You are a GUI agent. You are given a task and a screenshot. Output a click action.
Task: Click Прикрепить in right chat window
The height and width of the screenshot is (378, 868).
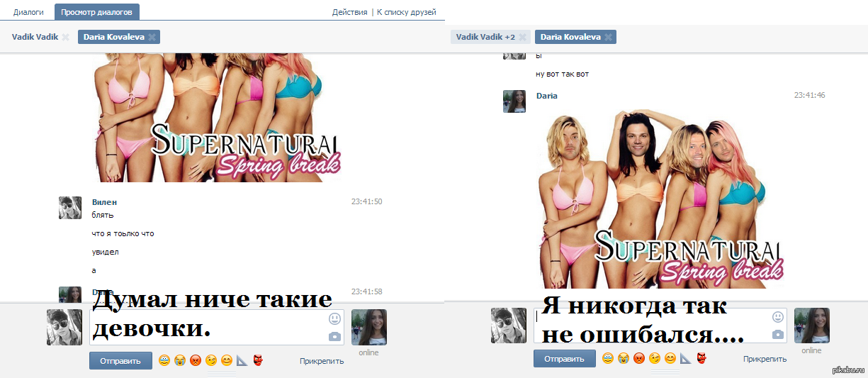(x=765, y=359)
